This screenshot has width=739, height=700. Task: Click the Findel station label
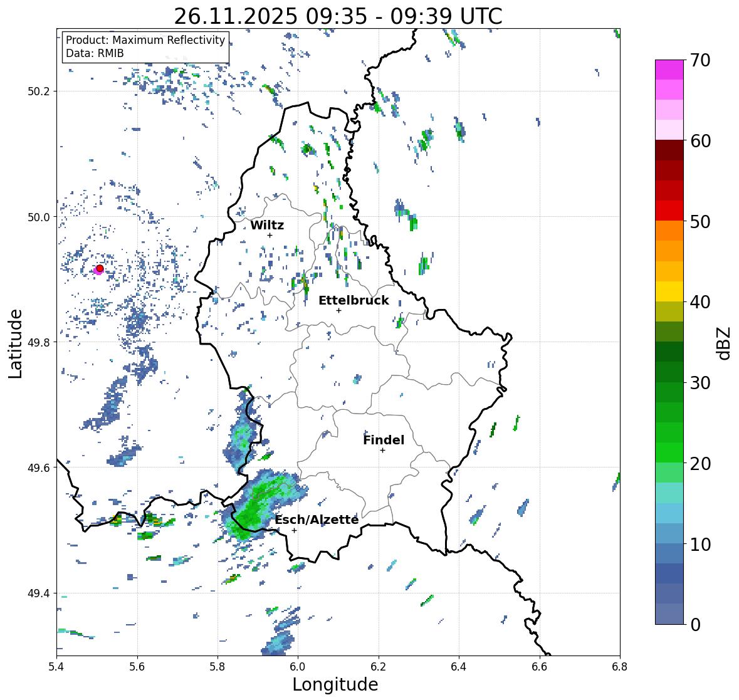384,440
